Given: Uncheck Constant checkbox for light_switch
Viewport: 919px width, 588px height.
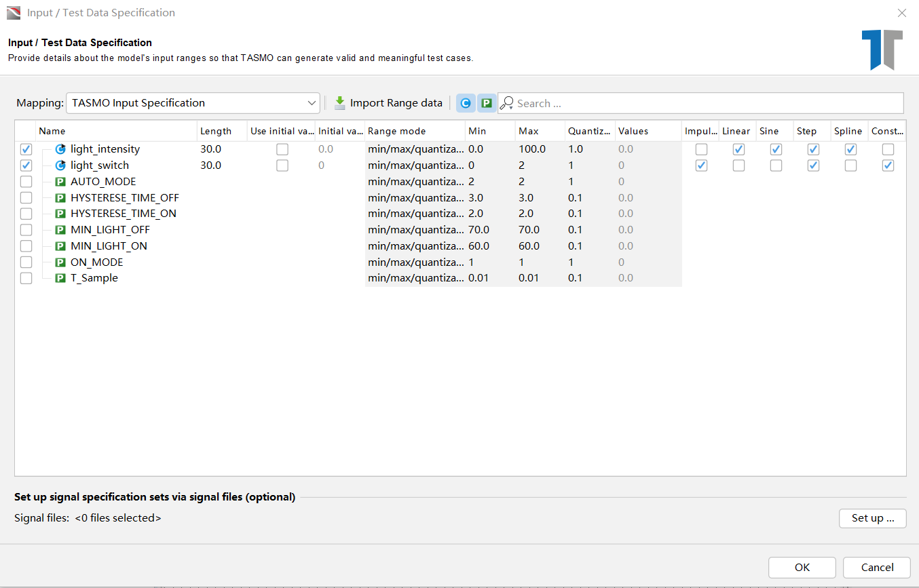Looking at the screenshot, I should click(888, 165).
